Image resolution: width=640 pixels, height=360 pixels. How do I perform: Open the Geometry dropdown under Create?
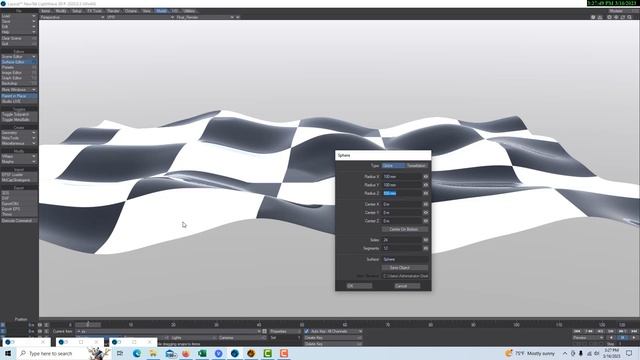pyautogui.click(x=19, y=133)
